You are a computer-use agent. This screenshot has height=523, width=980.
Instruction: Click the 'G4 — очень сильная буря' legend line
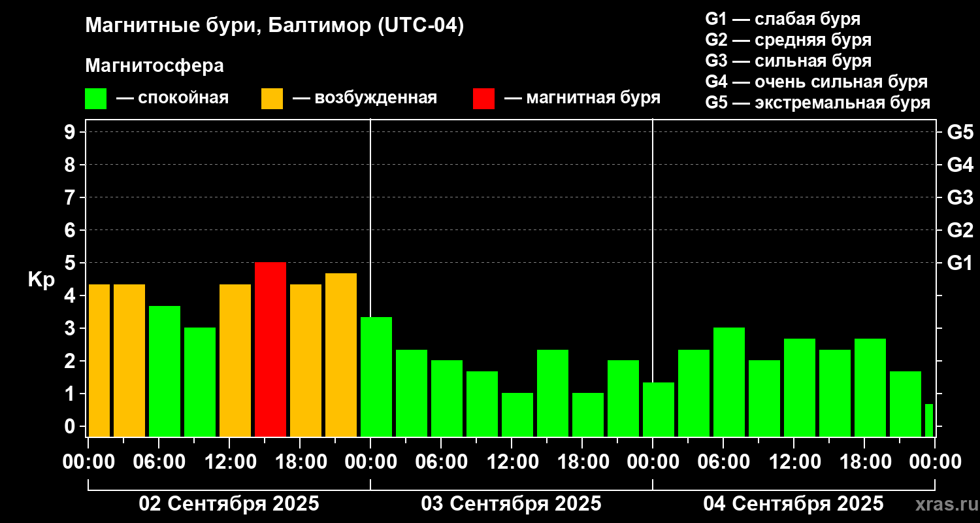tap(817, 82)
